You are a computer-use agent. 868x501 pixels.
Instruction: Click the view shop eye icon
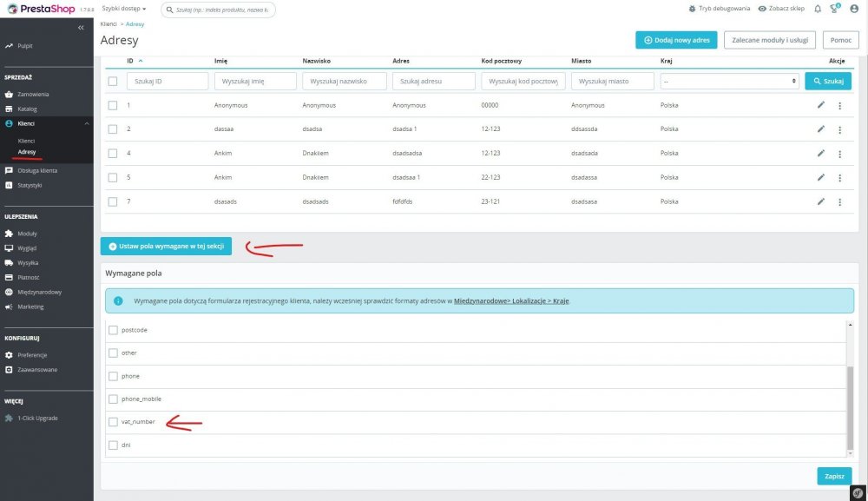tap(762, 9)
